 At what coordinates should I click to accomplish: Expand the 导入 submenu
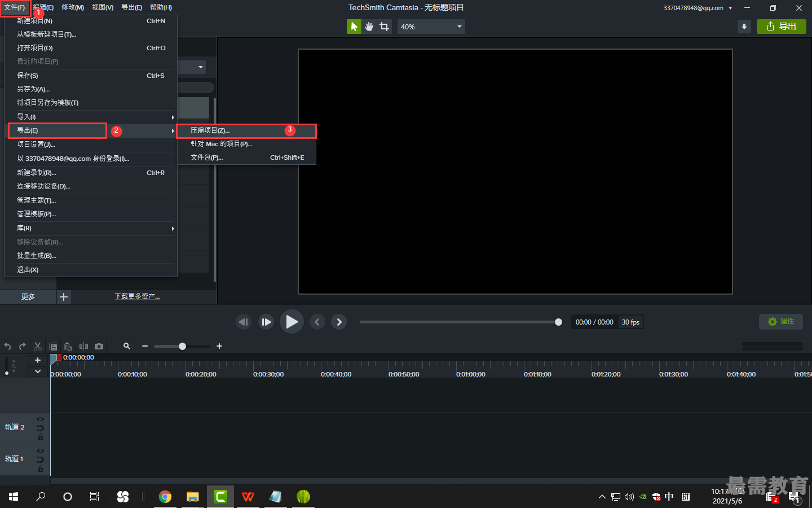click(91, 117)
